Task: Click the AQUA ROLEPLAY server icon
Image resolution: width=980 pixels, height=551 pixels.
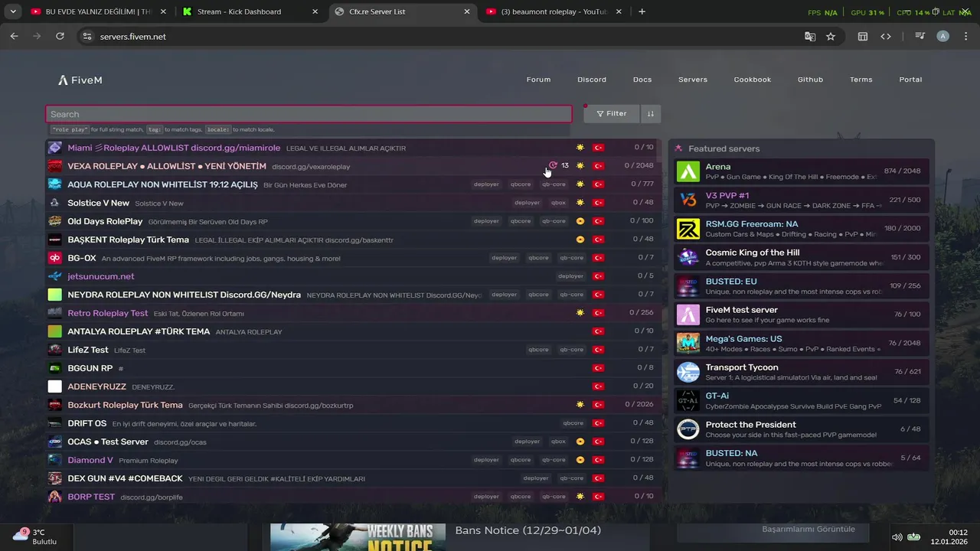Action: (x=55, y=184)
